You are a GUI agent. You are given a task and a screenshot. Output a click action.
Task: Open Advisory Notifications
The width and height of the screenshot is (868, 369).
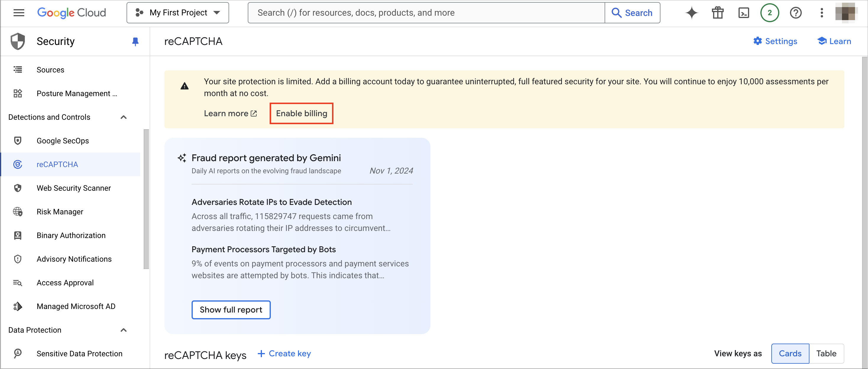pyautogui.click(x=71, y=259)
